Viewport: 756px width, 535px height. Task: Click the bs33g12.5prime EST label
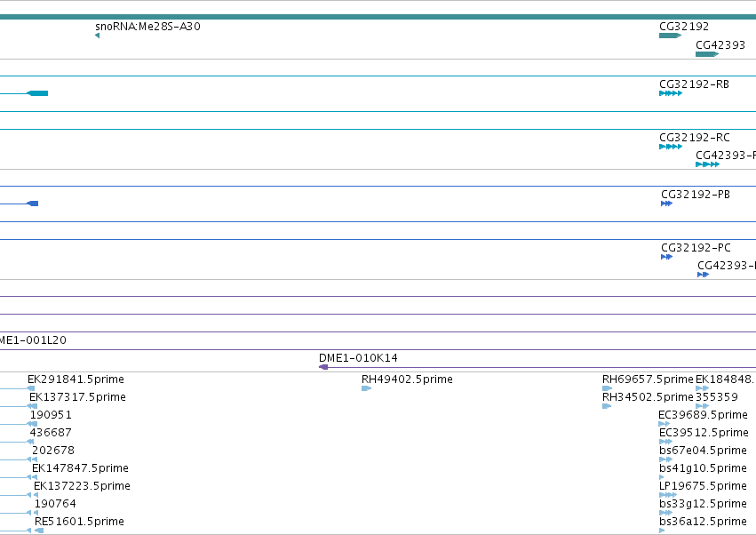click(703, 504)
